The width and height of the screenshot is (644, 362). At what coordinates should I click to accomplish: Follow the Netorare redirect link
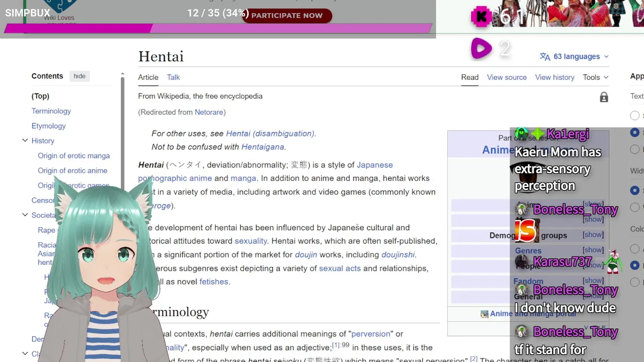(x=209, y=112)
